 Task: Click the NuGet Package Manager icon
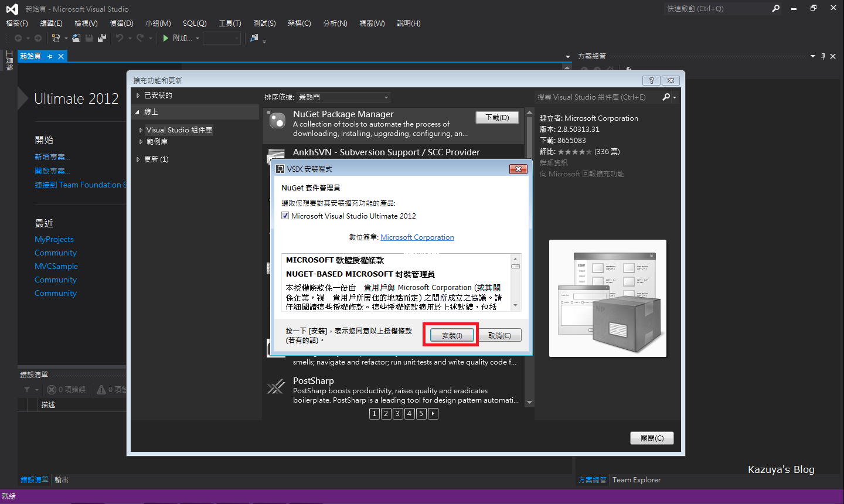(277, 121)
